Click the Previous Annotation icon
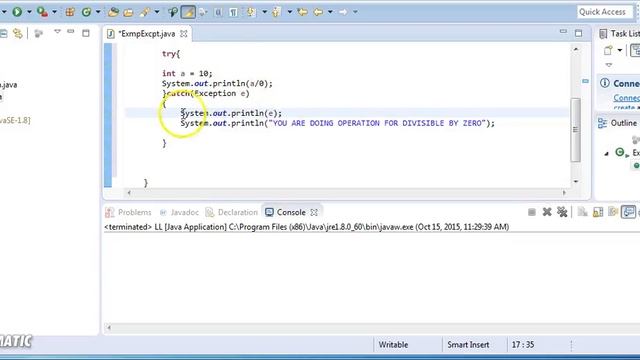 click(277, 12)
